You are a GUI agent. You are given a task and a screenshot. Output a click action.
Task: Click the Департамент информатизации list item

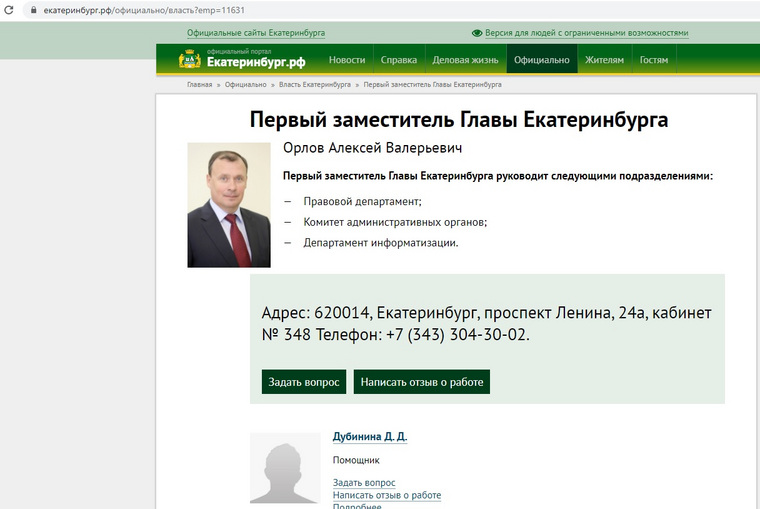[380, 242]
